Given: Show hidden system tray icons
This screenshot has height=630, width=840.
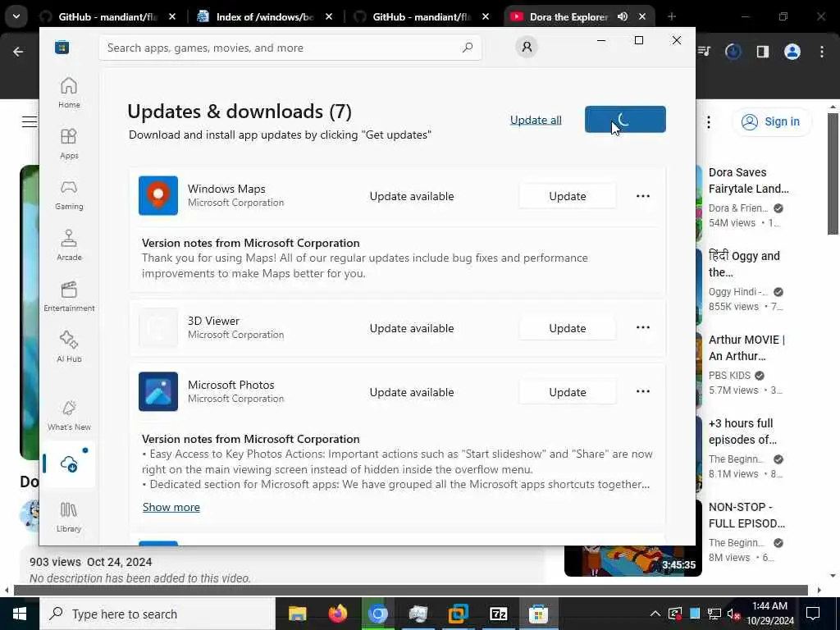Looking at the screenshot, I should pos(655,614).
